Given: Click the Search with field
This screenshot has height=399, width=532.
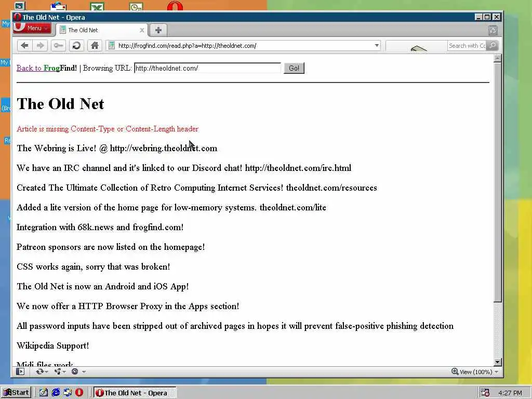Looking at the screenshot, I should pos(467,46).
